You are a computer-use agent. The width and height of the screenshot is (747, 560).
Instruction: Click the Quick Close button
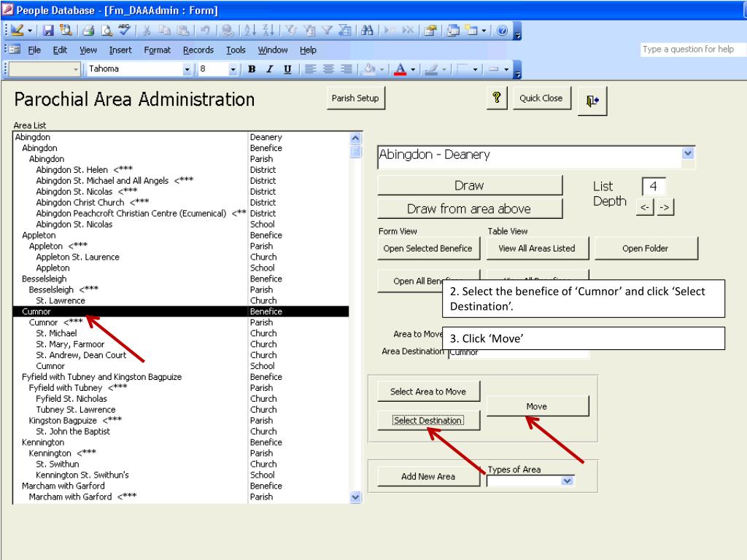click(x=541, y=98)
